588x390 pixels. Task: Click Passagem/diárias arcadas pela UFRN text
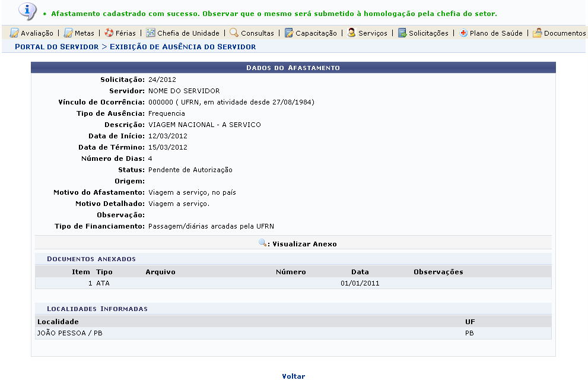[x=211, y=226]
